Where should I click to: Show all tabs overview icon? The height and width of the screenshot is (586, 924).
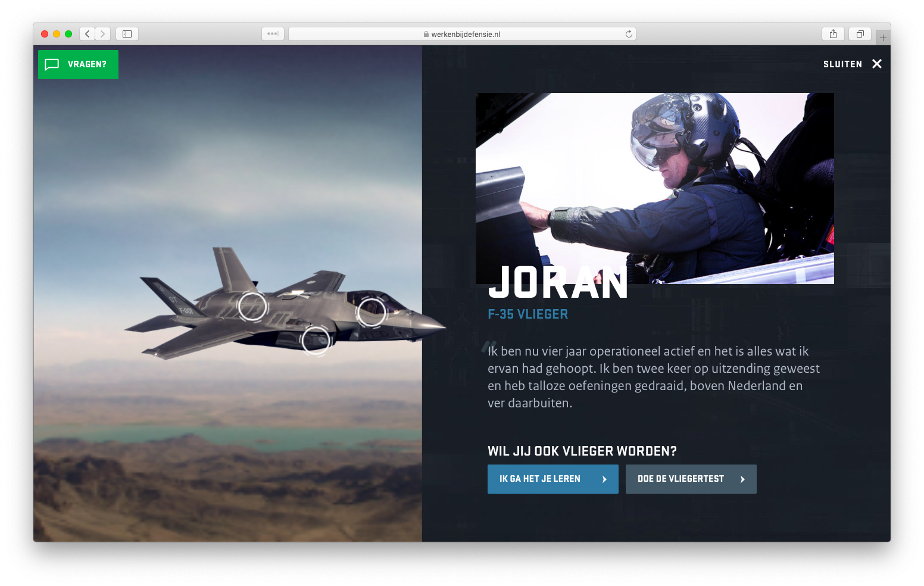pyautogui.click(x=860, y=34)
